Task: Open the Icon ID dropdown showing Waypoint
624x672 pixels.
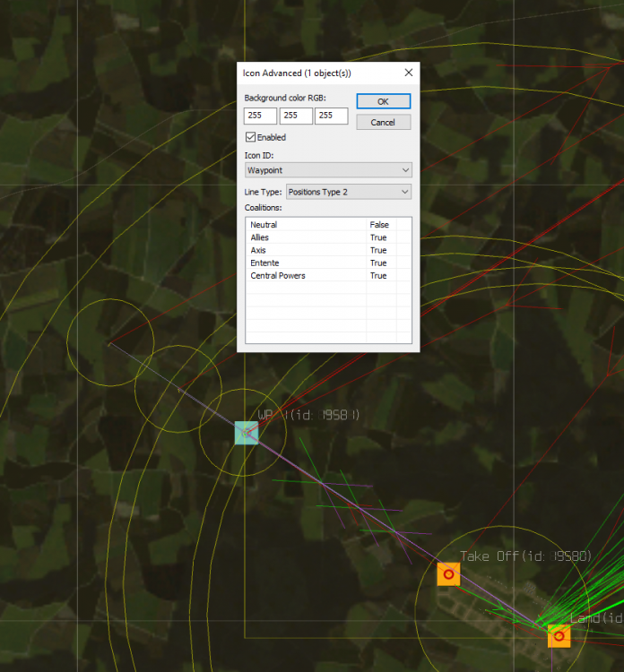Action: (x=328, y=169)
